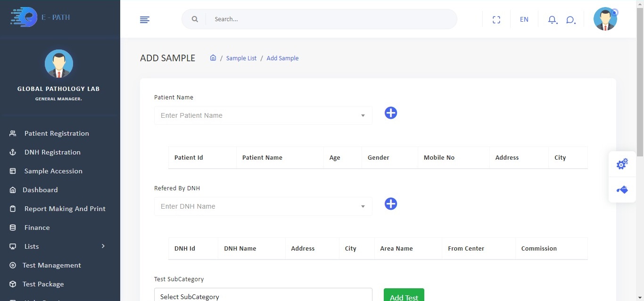This screenshot has height=301, width=644.
Task: Go to Sample Accession menu item
Action: (53, 171)
